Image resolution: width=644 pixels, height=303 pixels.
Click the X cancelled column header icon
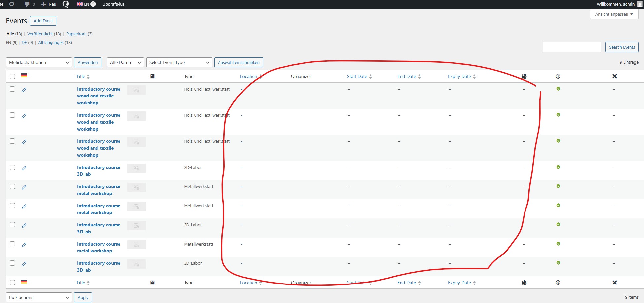614,76
